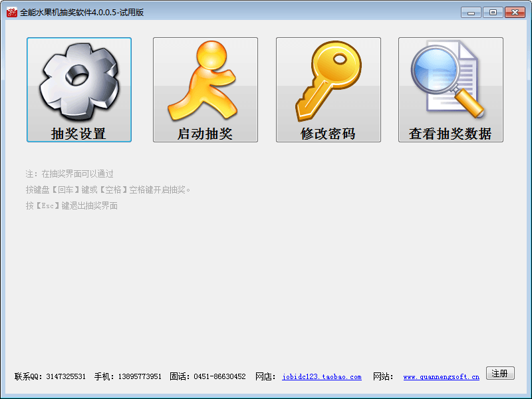The image size is (532, 399).
Task: Click the golden key icon
Action: coord(328,81)
